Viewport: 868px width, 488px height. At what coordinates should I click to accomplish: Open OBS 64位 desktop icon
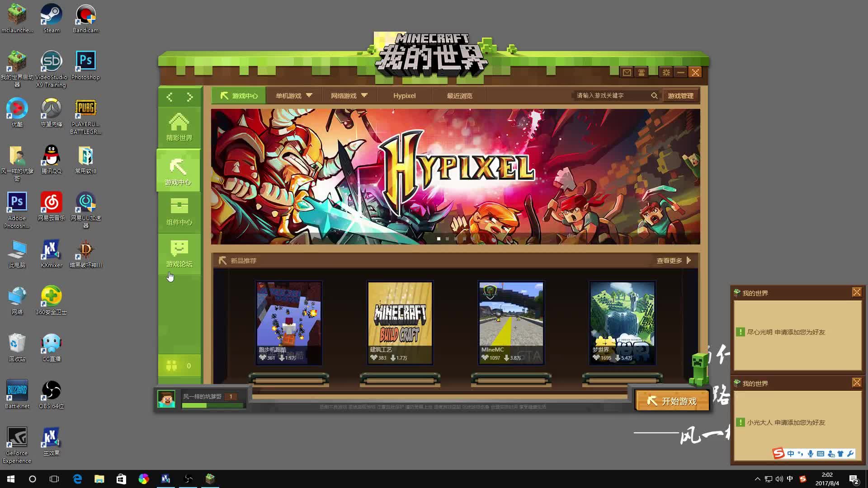point(51,394)
